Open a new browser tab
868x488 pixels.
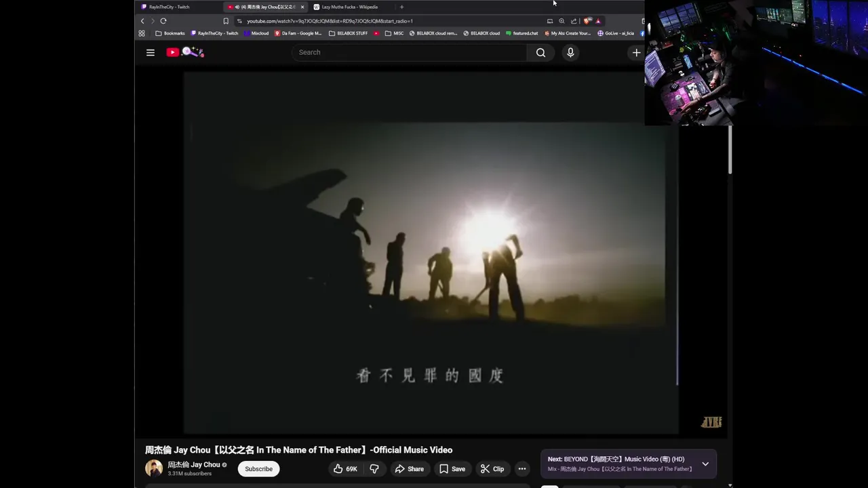tap(401, 7)
